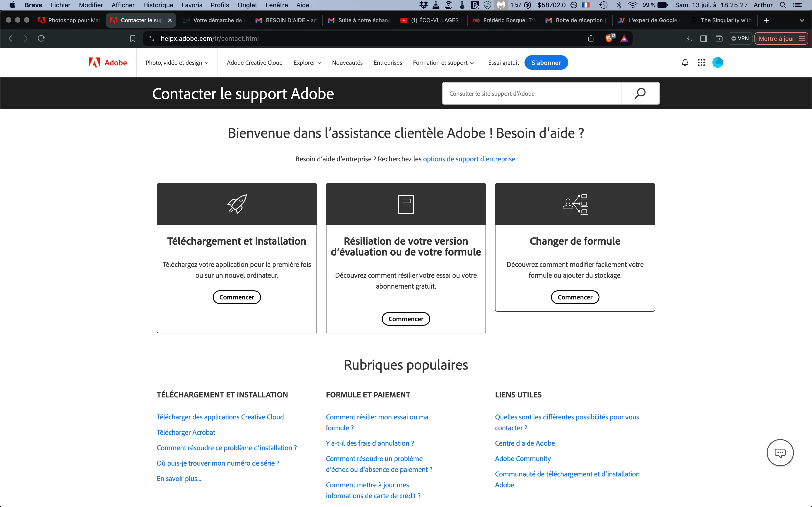Open the Historique menu in menu bar
812x507 pixels.
point(158,5)
